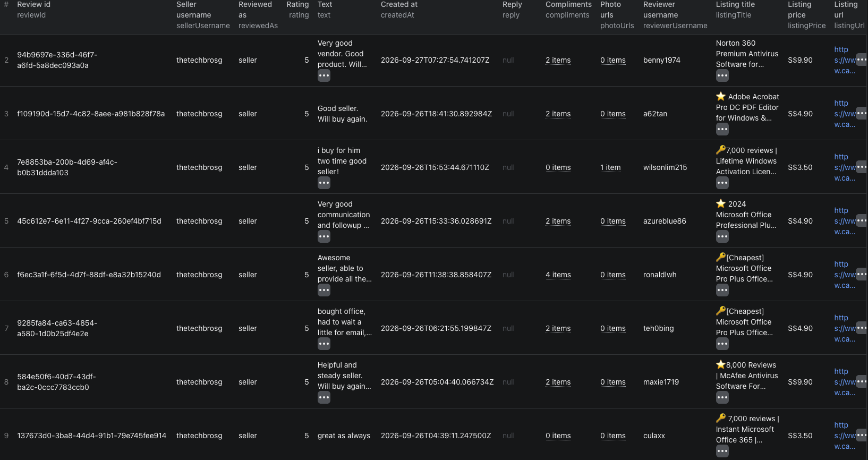Expand review text for benny1974 row
This screenshot has height=460, width=868.
point(324,76)
